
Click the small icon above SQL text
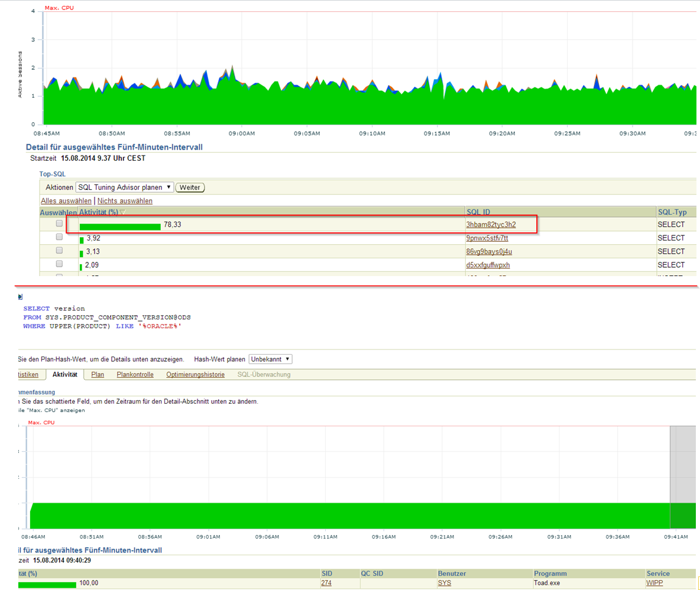click(x=20, y=296)
